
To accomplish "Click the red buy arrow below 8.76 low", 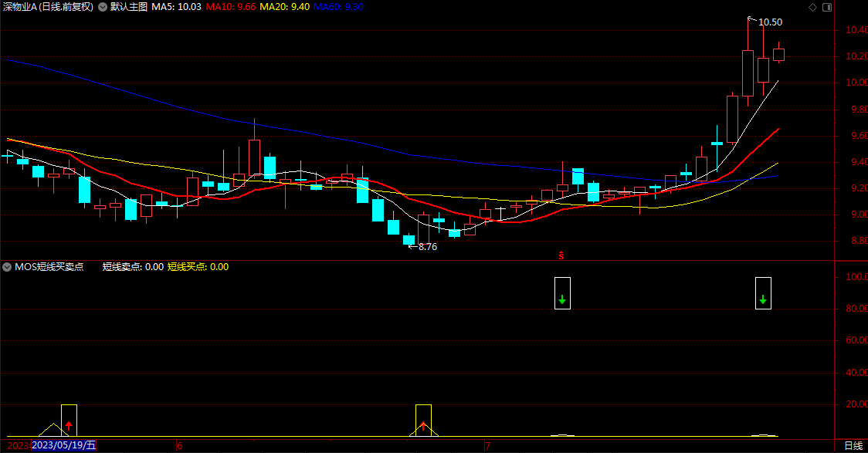I will point(423,425).
